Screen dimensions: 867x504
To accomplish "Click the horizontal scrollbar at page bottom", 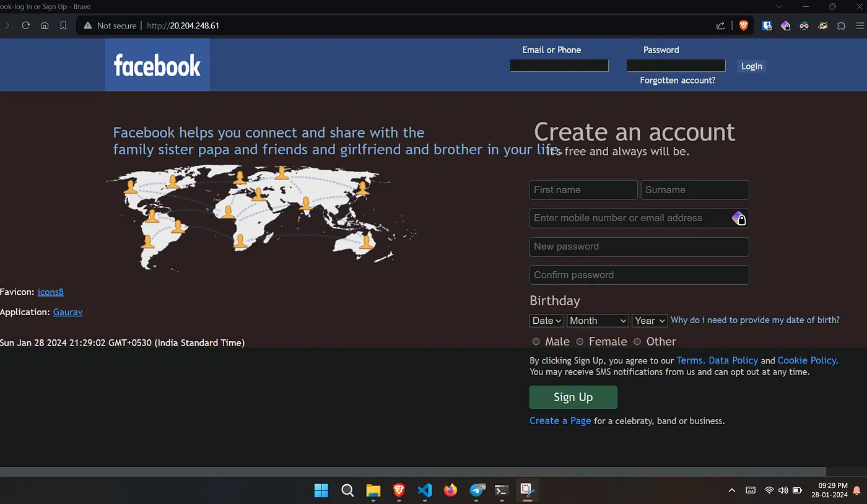I will coord(413,472).
